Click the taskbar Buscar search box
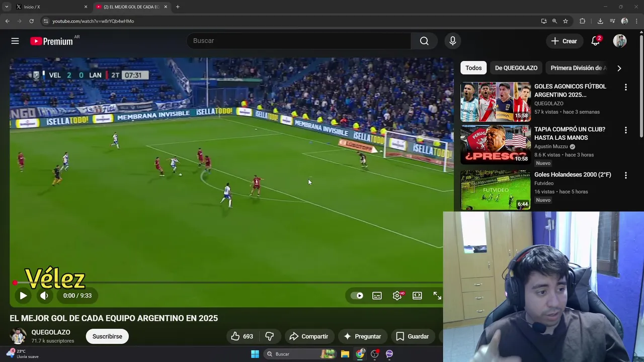Screen dimensions: 644x362 [299, 354]
